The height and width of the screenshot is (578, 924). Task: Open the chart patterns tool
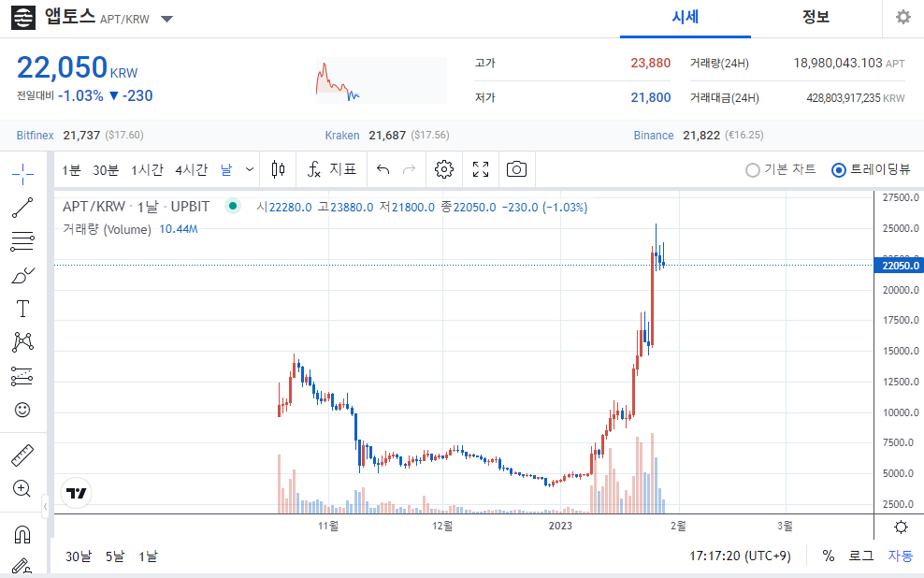(x=22, y=342)
